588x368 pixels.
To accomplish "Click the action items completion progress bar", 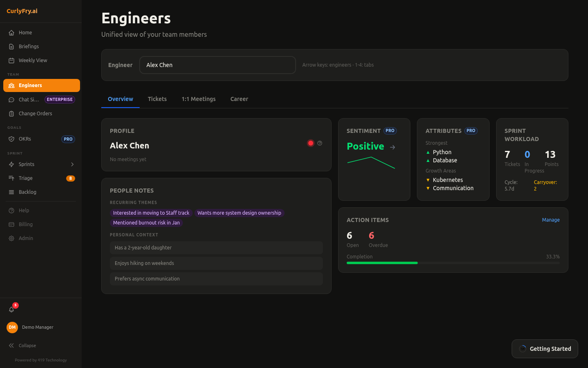I will pyautogui.click(x=453, y=263).
